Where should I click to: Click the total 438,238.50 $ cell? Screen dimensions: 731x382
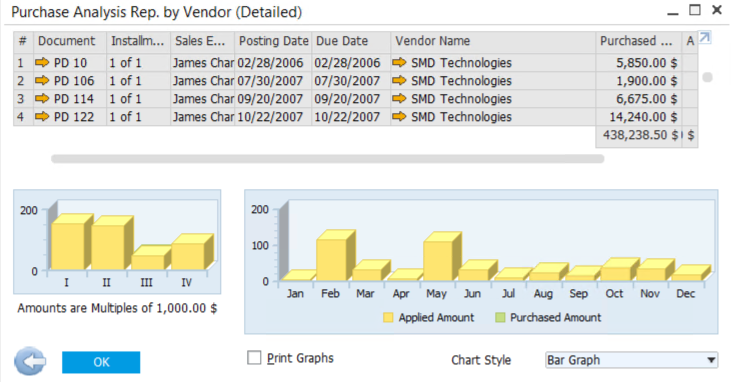pyautogui.click(x=639, y=135)
